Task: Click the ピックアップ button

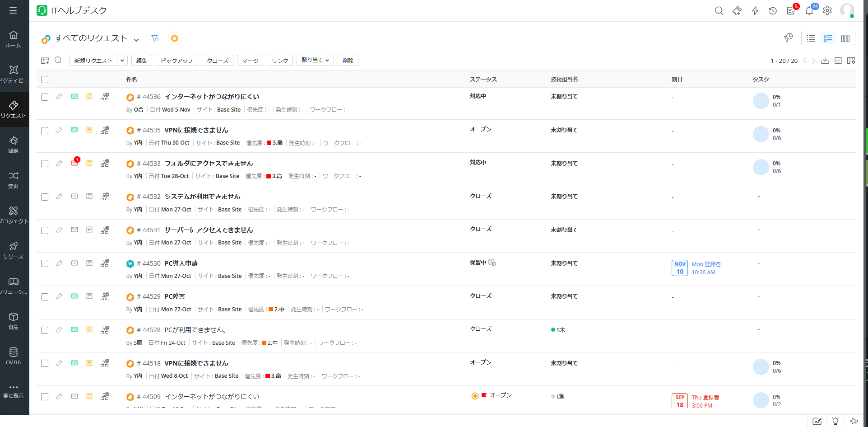Action: pyautogui.click(x=177, y=61)
